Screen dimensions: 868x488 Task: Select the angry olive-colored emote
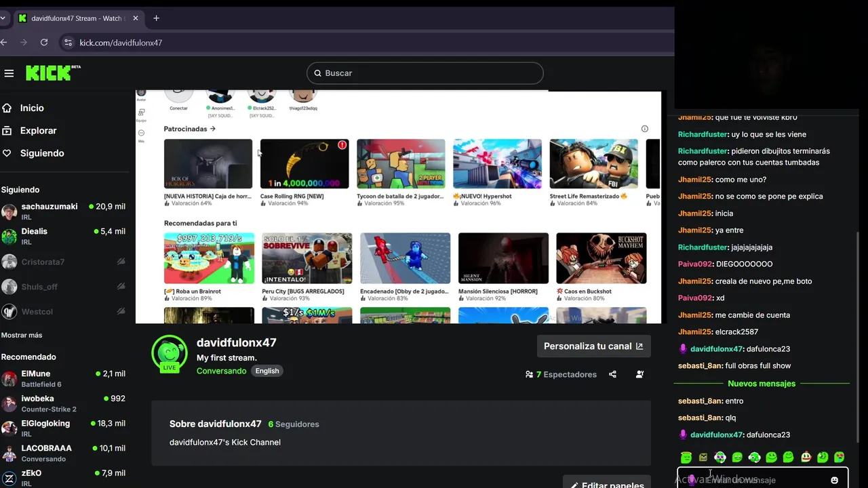pos(703,457)
